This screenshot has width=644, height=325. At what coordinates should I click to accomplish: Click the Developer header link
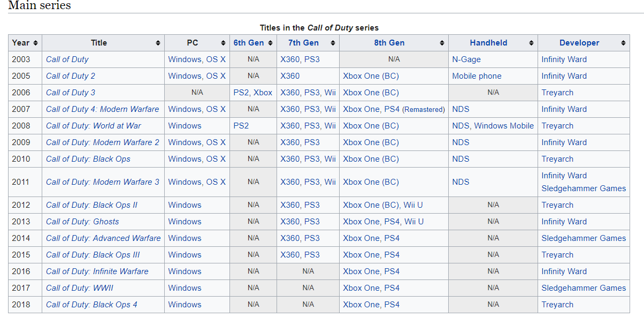pyautogui.click(x=579, y=43)
